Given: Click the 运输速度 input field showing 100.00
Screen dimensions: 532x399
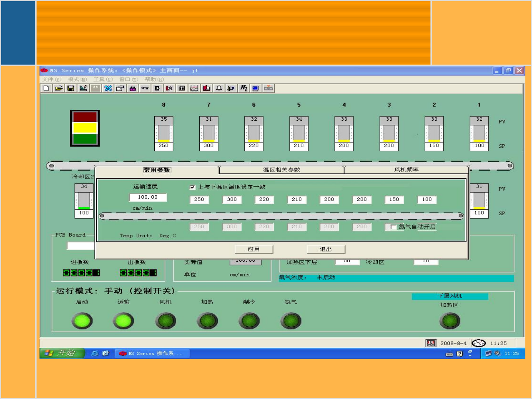Looking at the screenshot, I should [x=148, y=197].
